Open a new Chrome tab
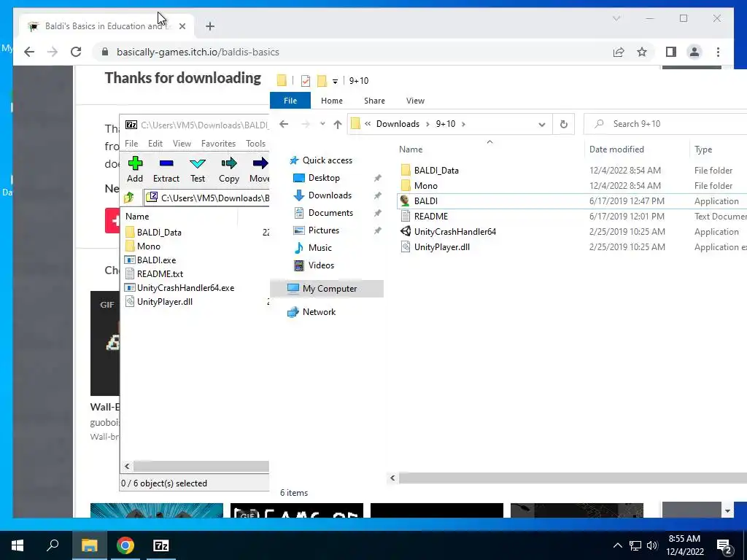The height and width of the screenshot is (560, 747). [210, 26]
